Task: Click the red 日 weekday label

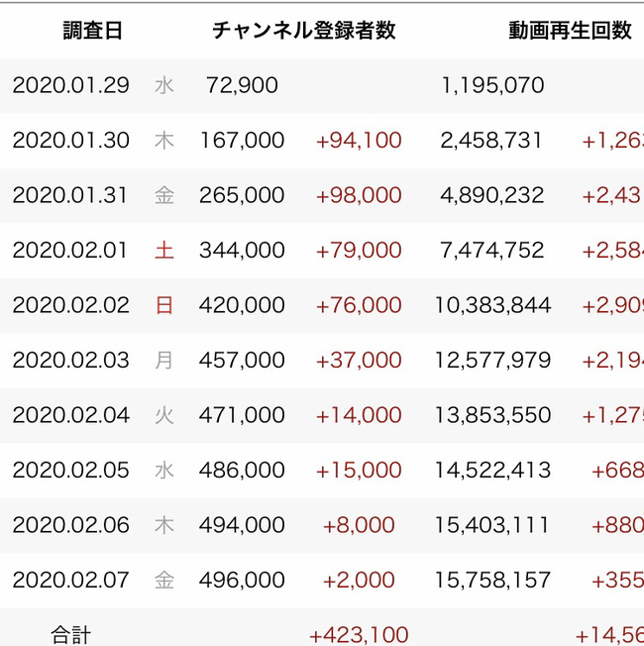Action: pyautogui.click(x=164, y=305)
